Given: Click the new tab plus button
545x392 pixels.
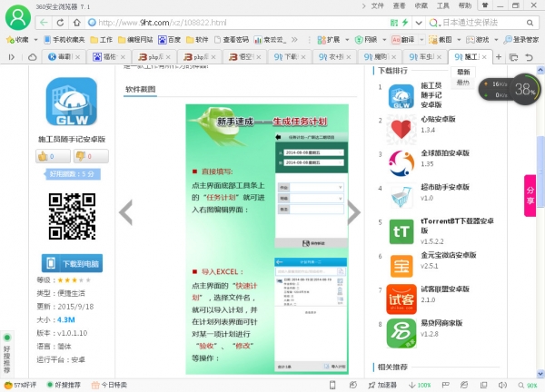Looking at the screenshot, I should tap(499, 57).
